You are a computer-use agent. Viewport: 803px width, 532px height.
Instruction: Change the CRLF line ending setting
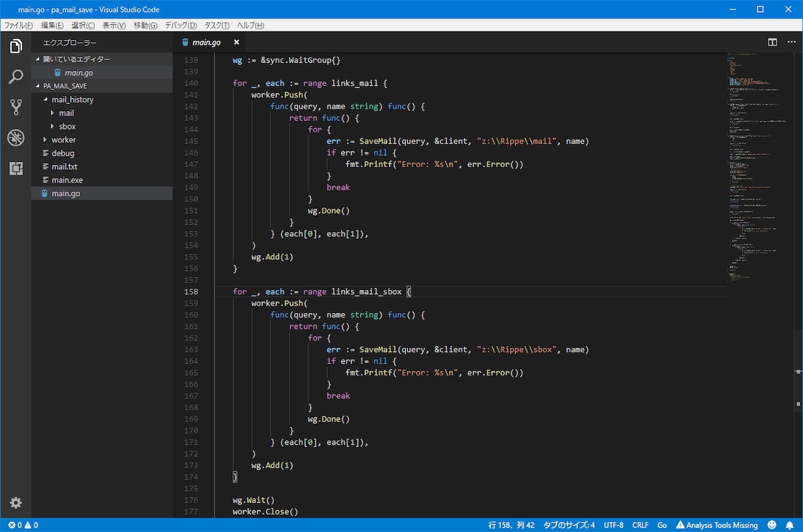[x=640, y=525]
